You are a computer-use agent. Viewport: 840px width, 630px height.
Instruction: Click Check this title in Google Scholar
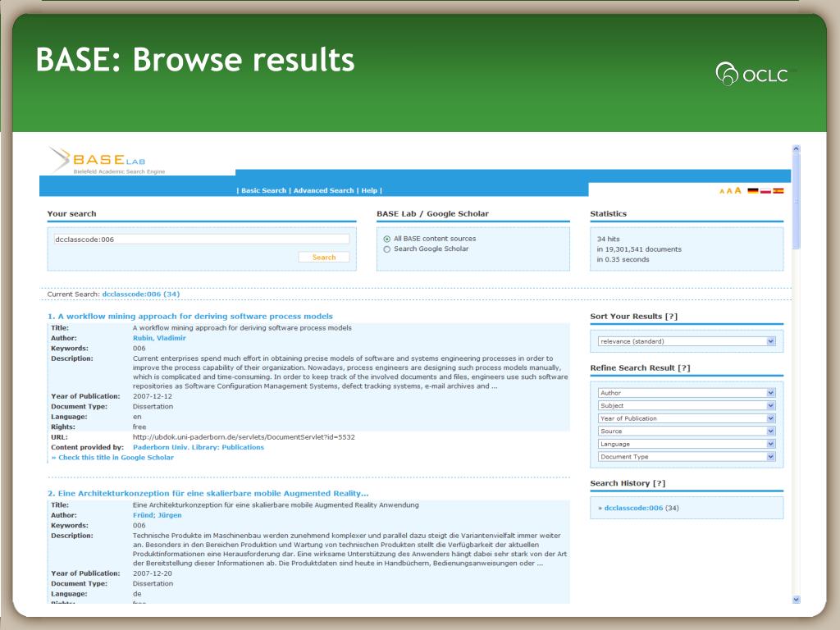(112, 458)
